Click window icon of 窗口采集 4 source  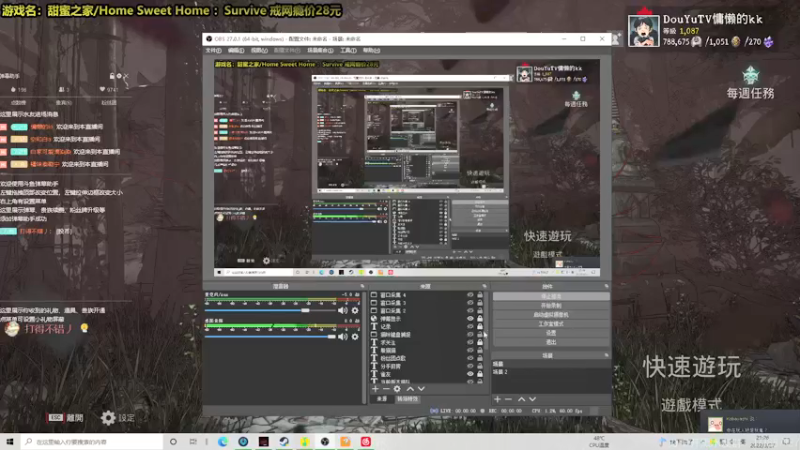coord(374,295)
